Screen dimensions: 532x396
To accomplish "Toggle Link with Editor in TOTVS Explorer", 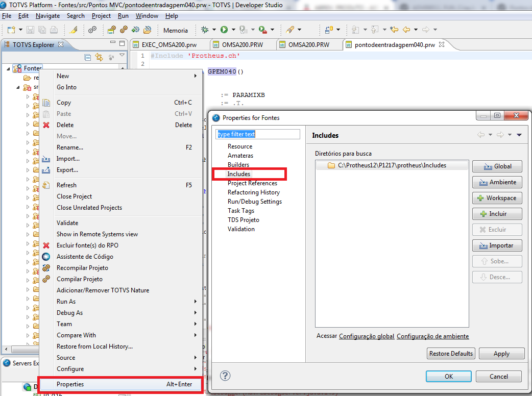I will tap(99, 57).
